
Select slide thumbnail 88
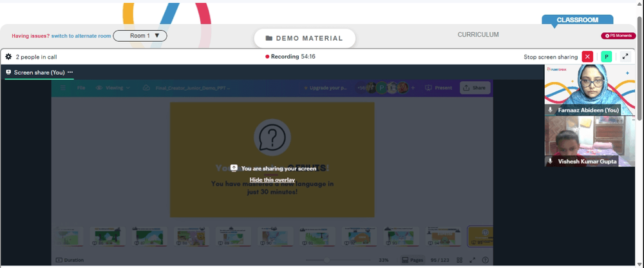pyautogui.click(x=191, y=237)
